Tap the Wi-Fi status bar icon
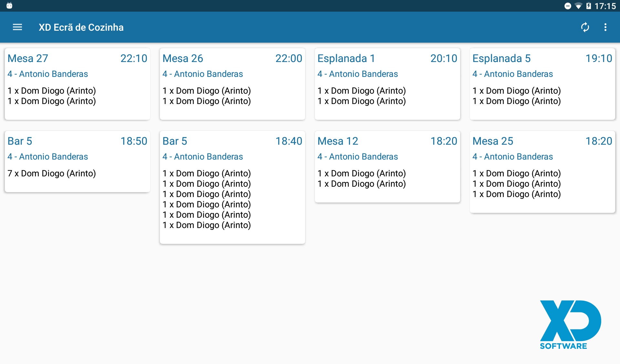 tap(578, 6)
